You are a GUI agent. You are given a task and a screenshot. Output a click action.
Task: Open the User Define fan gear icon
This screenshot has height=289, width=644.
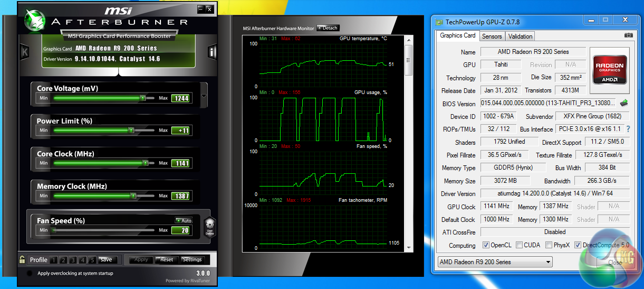pos(209,226)
